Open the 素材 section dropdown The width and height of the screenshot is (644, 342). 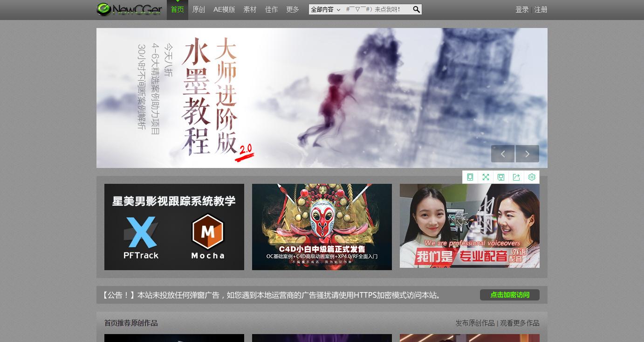click(250, 9)
